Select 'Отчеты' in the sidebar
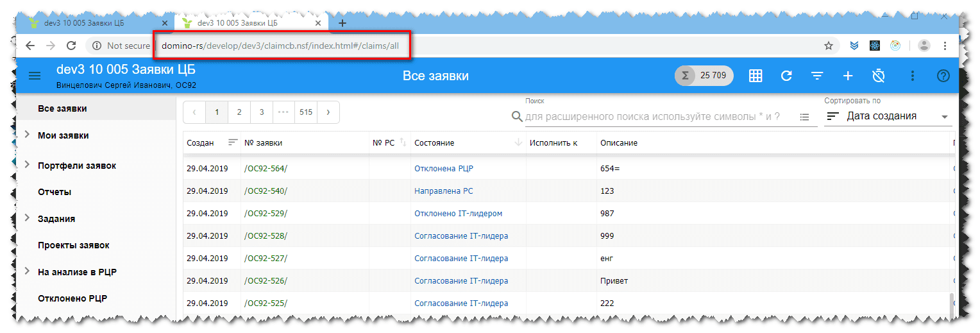This screenshot has height=333, width=980. click(55, 192)
